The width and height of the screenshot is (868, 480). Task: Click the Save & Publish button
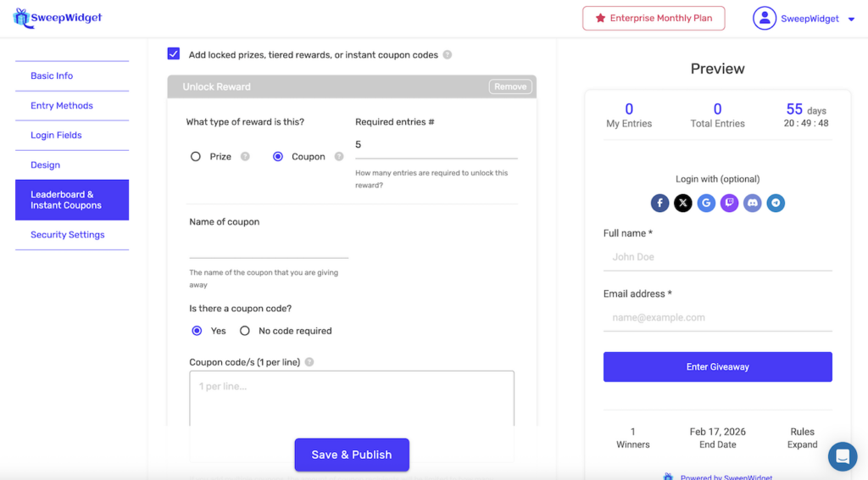(352, 455)
